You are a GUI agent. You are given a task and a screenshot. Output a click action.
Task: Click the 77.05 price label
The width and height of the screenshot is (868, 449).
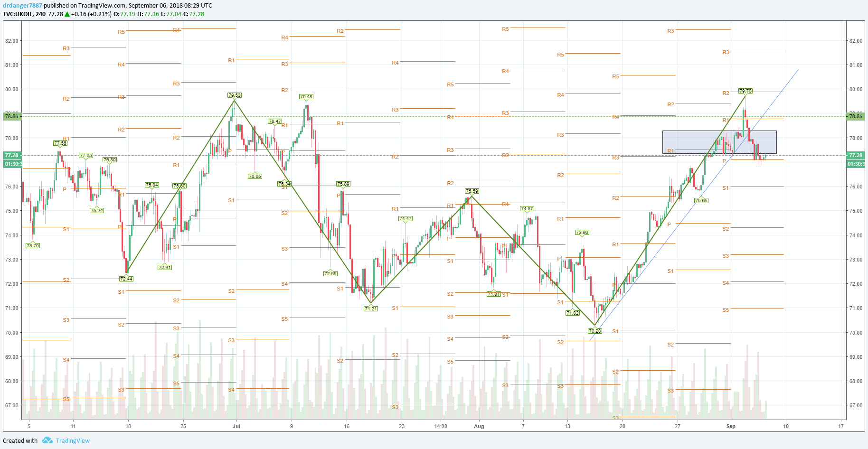(x=86, y=156)
